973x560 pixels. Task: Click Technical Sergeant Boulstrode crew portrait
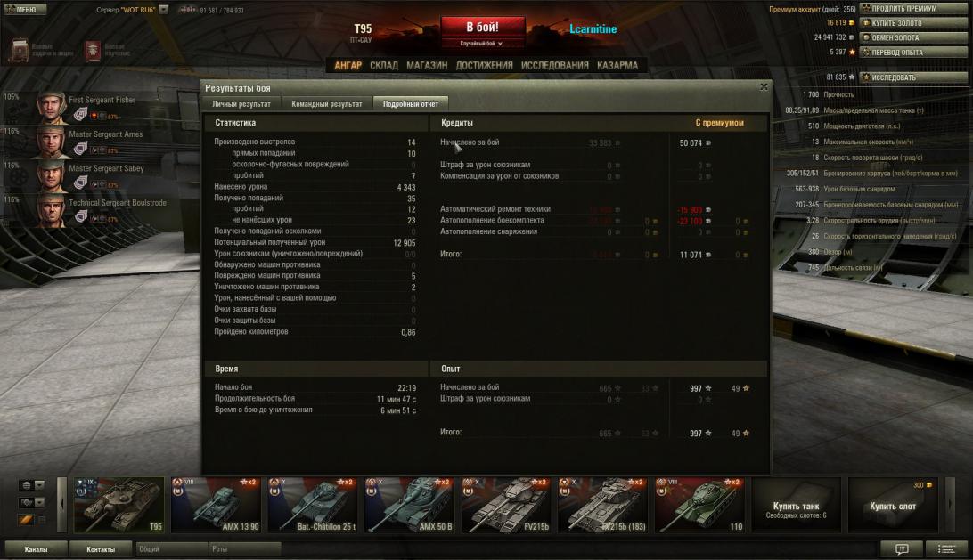pyautogui.click(x=52, y=209)
